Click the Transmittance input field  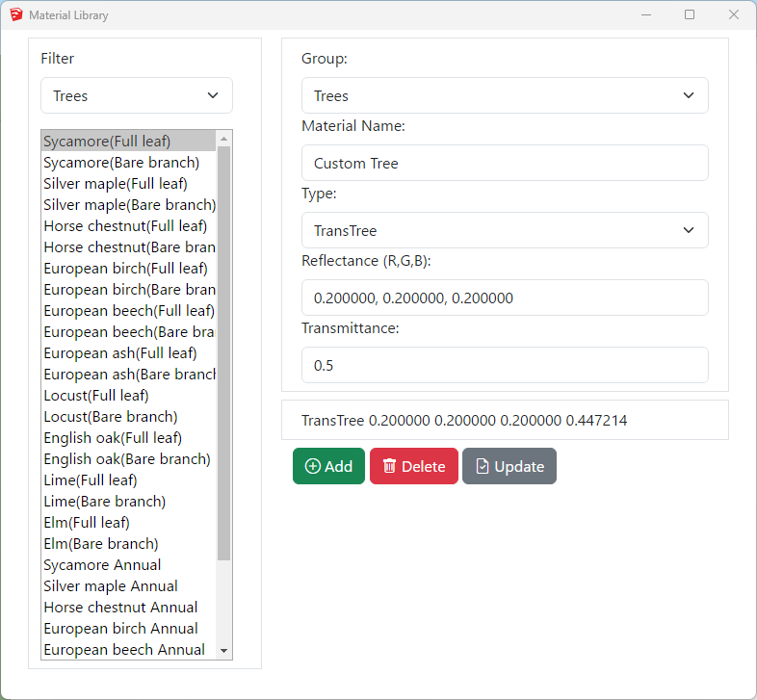pos(505,365)
